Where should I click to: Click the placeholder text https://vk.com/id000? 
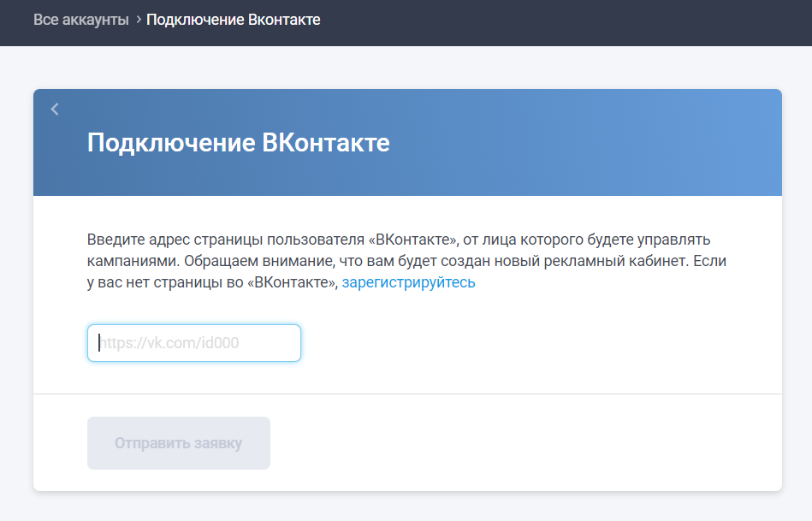coord(169,343)
